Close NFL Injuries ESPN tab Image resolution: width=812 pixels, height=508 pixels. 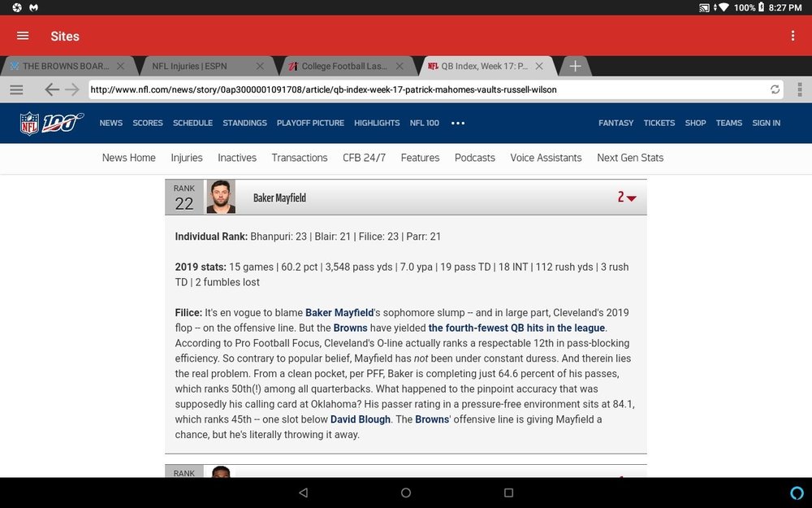click(x=260, y=67)
